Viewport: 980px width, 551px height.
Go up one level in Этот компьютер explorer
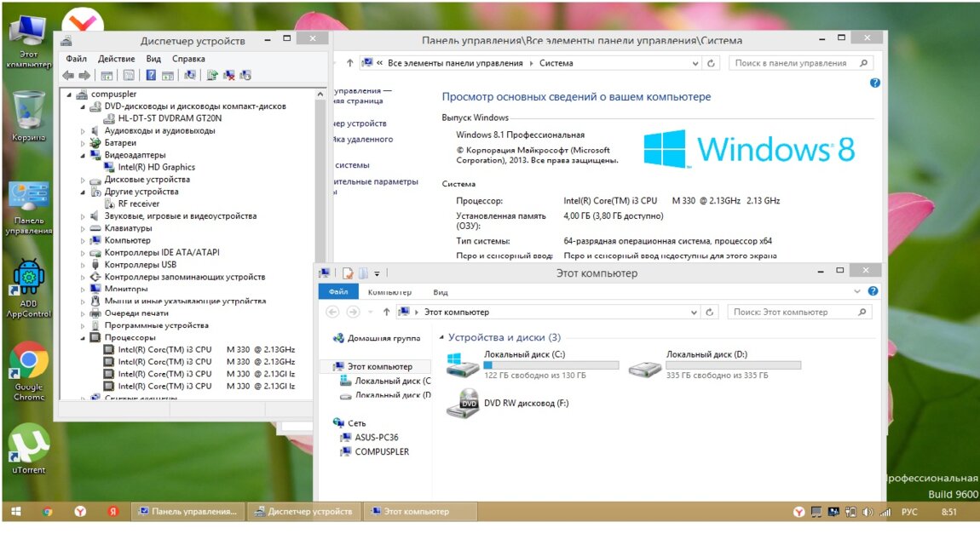386,312
